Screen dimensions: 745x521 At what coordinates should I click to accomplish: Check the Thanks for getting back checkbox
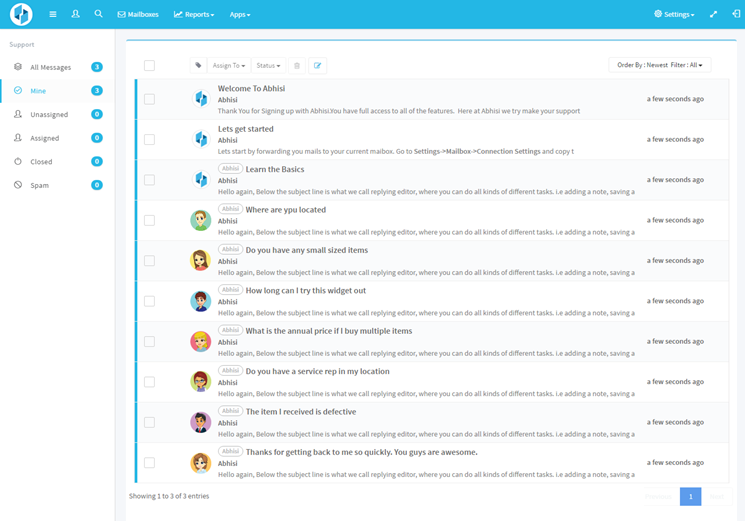tap(149, 463)
